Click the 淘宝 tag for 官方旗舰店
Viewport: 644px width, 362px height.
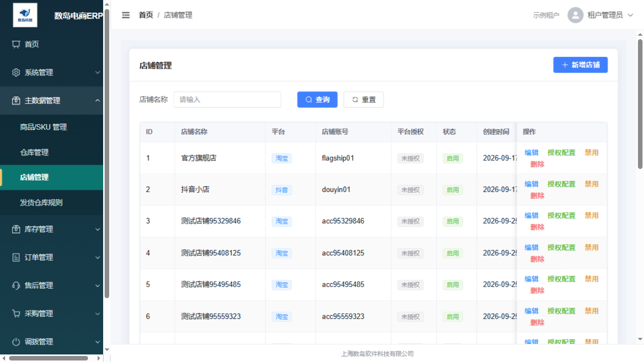pyautogui.click(x=282, y=158)
